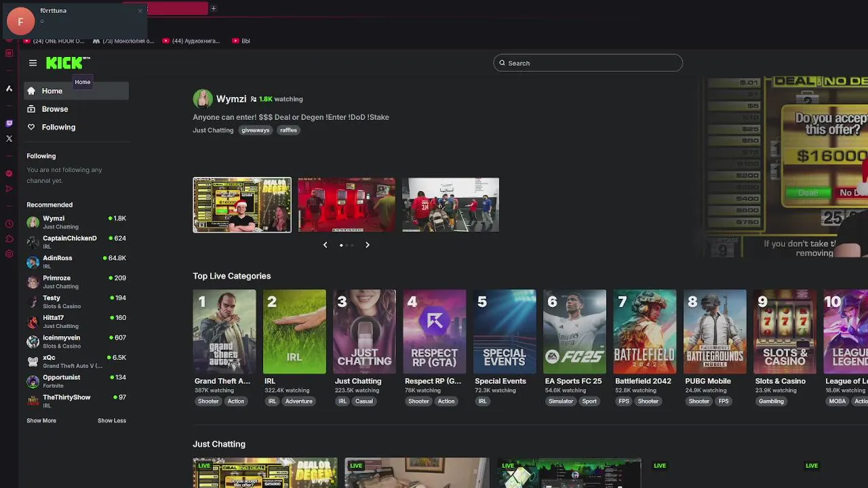Open Battlefield 2042 category card
The image size is (868, 488).
(645, 332)
